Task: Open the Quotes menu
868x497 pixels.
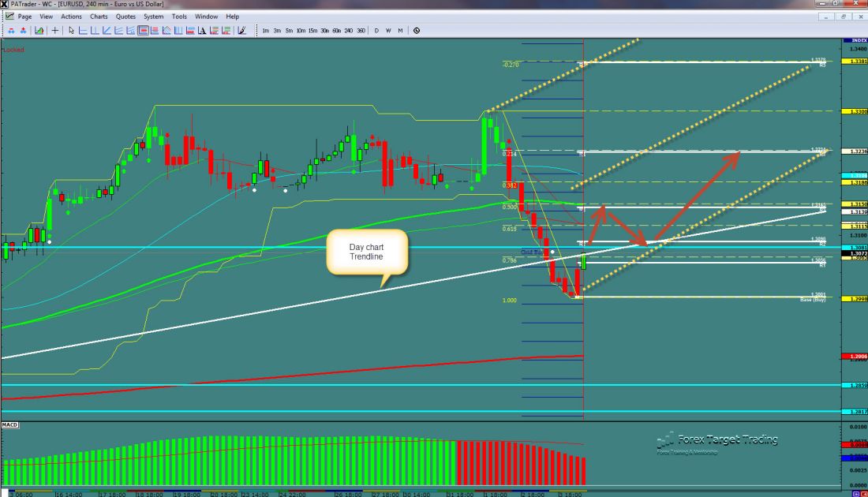Action: 125,16
